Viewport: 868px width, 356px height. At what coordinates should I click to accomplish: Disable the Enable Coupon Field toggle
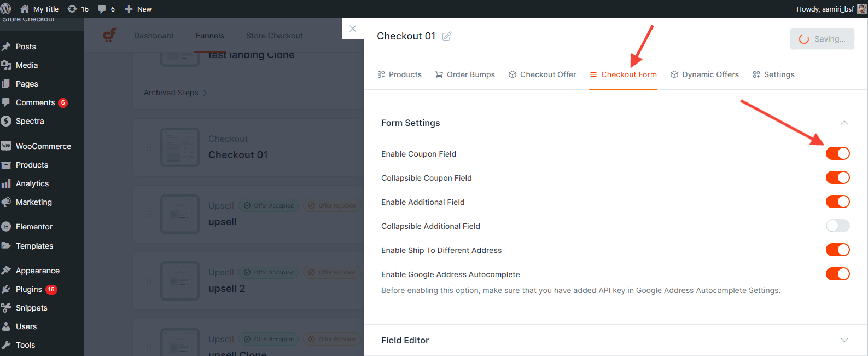click(837, 154)
